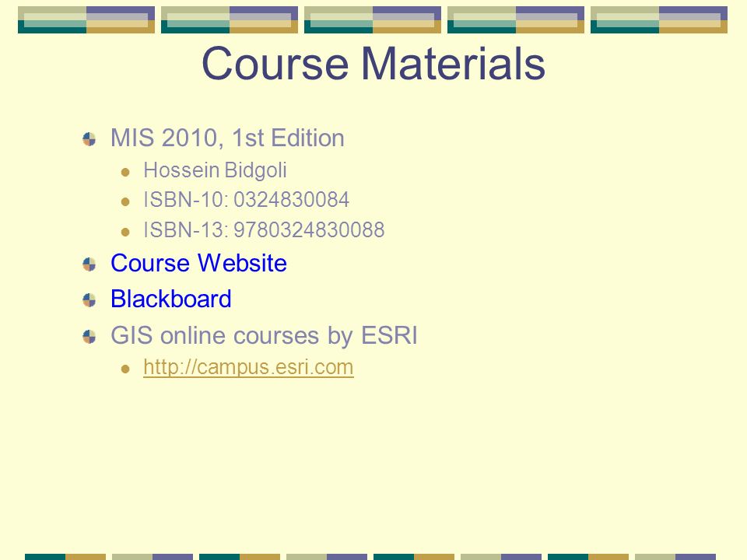This screenshot has width=747, height=560.
Task: Click the bullet icon beside MIS 2010
Action: [89, 139]
